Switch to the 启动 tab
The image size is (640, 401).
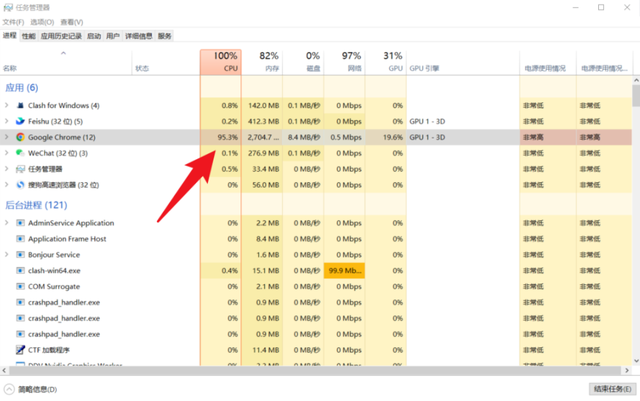click(x=94, y=36)
